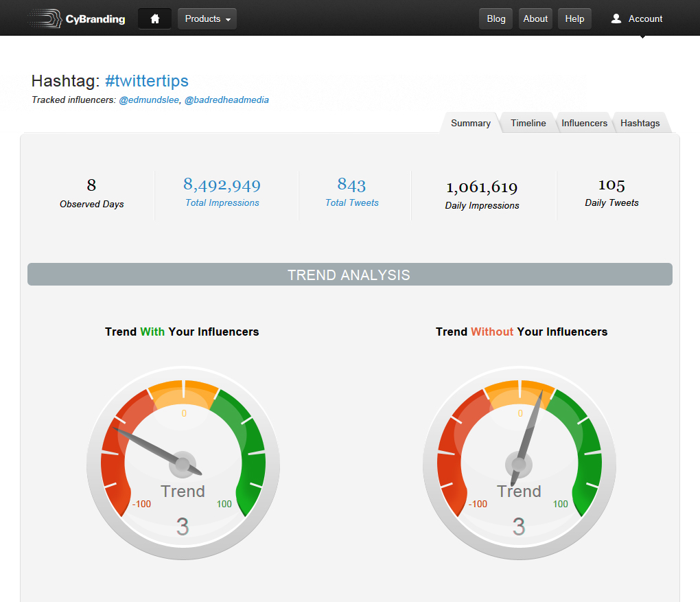Open the Help page
700x602 pixels.
574,19
